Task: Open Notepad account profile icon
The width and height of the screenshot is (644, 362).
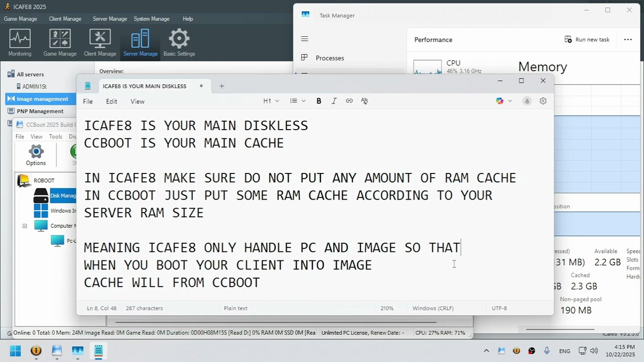Action: pos(527,101)
